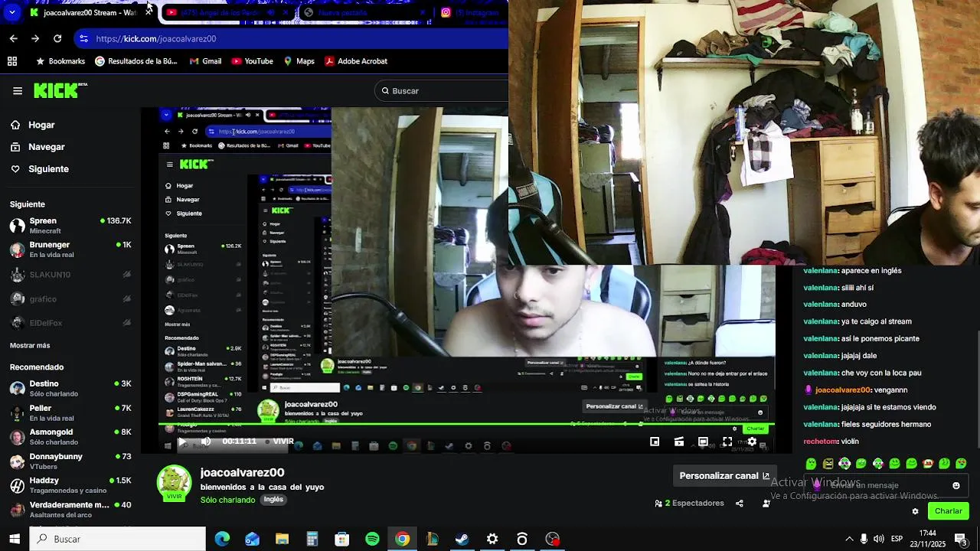This screenshot has height=551, width=980.
Task: Launch Microsoft Edge from taskbar
Action: click(x=222, y=539)
